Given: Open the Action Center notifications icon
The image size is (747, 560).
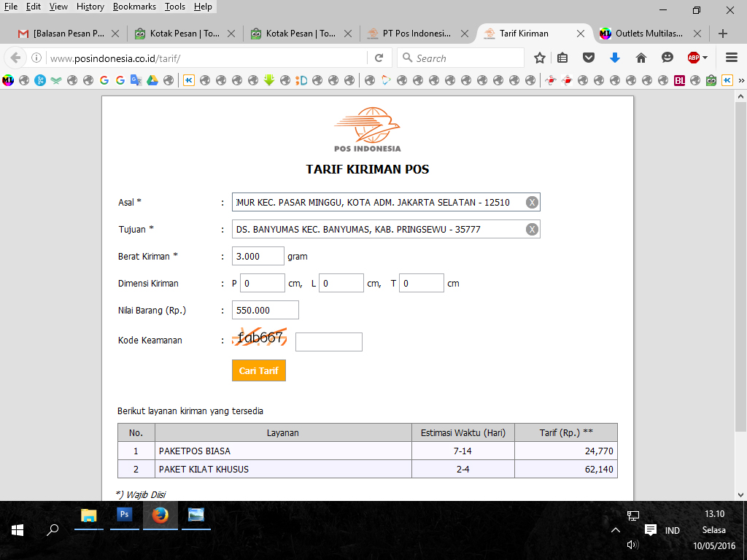Looking at the screenshot, I should 650,530.
